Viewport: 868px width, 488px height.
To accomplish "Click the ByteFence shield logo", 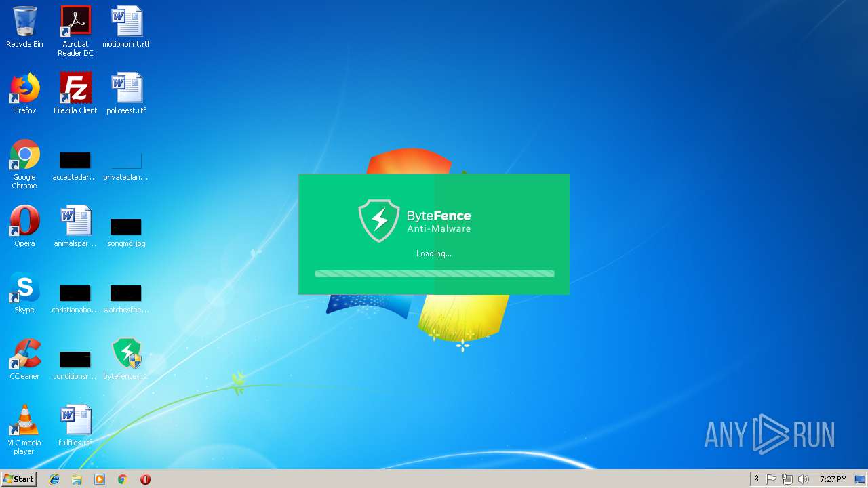I will (379, 220).
